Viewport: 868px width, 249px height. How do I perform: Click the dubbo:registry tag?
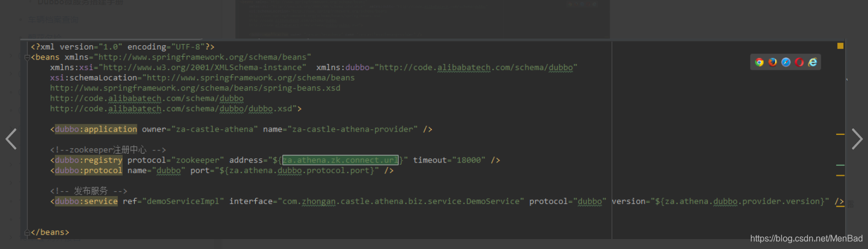tap(89, 160)
